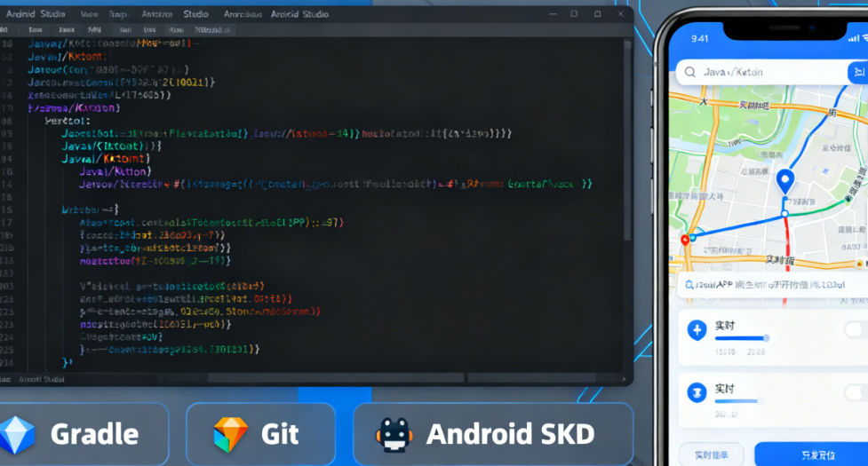Screen dimensions: 868x466
Task: Toggle the switch in the second 实时 card
Action: point(856,392)
